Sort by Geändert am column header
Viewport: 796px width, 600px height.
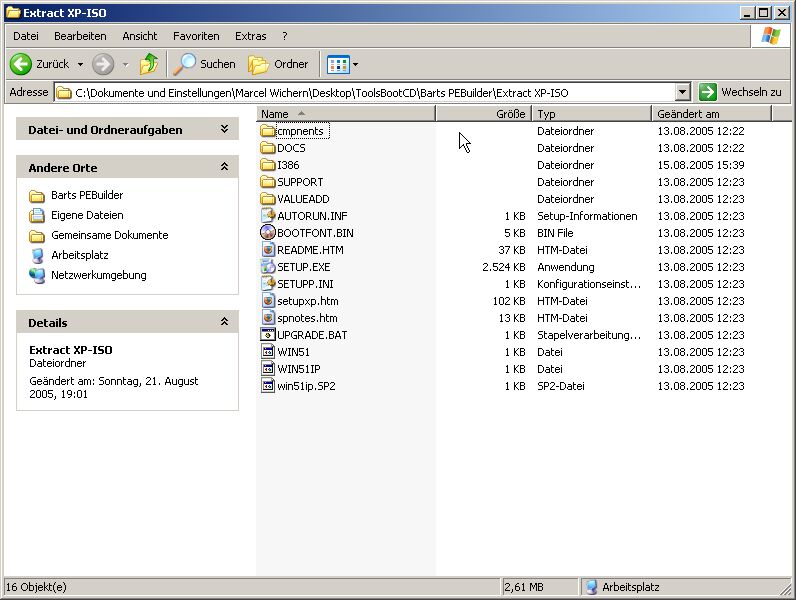[x=712, y=114]
